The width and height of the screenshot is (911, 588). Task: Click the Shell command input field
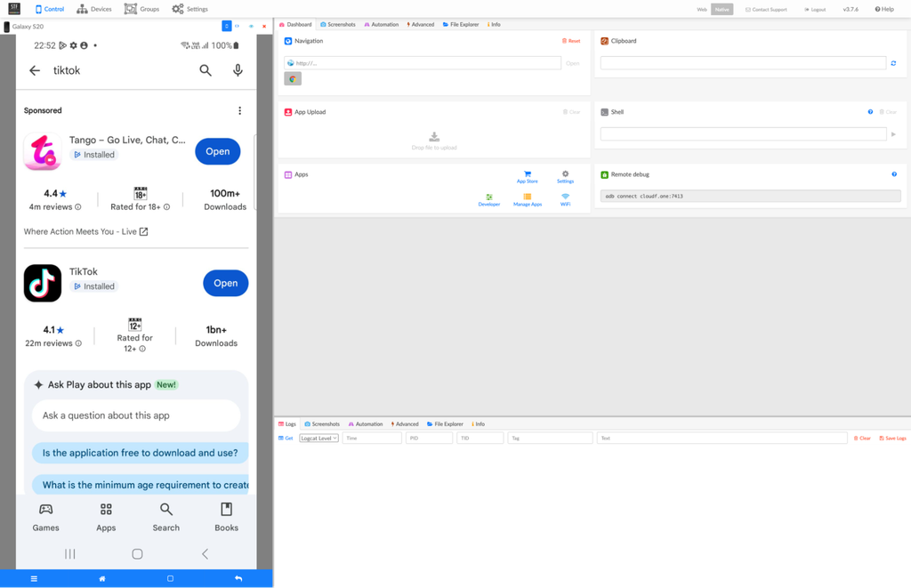pos(743,134)
